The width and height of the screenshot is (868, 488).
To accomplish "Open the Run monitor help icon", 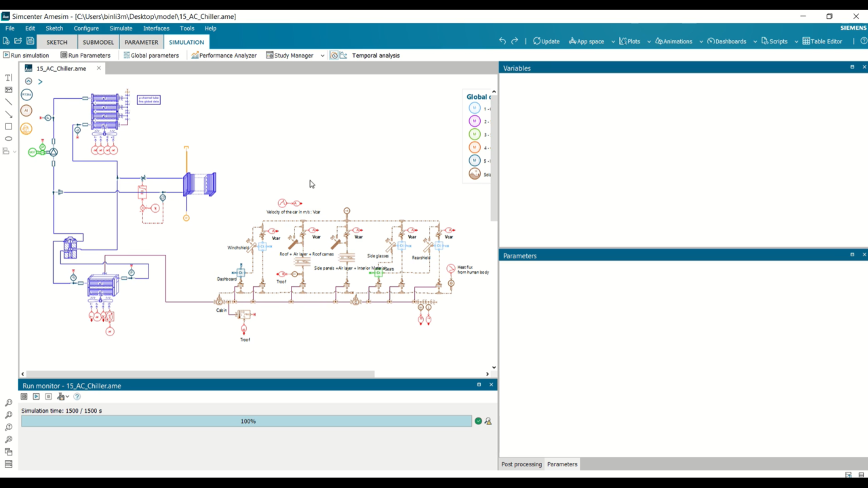I will (77, 396).
